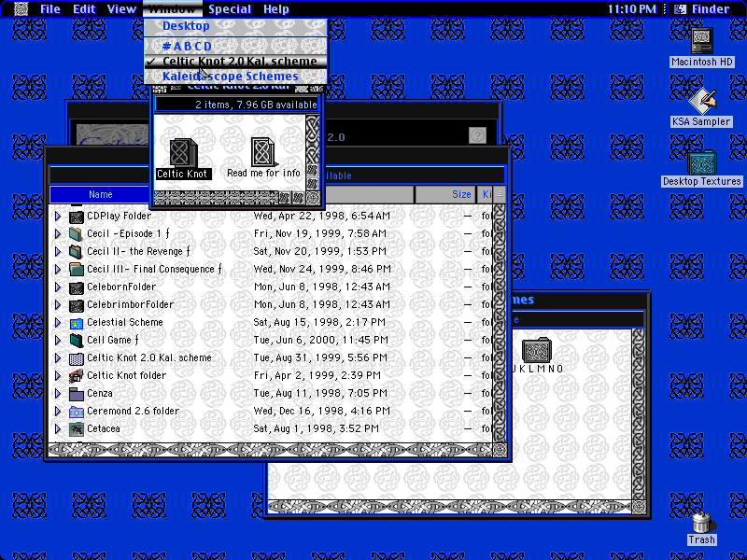Toggle the sort order button above the list scrollbar

500,194
